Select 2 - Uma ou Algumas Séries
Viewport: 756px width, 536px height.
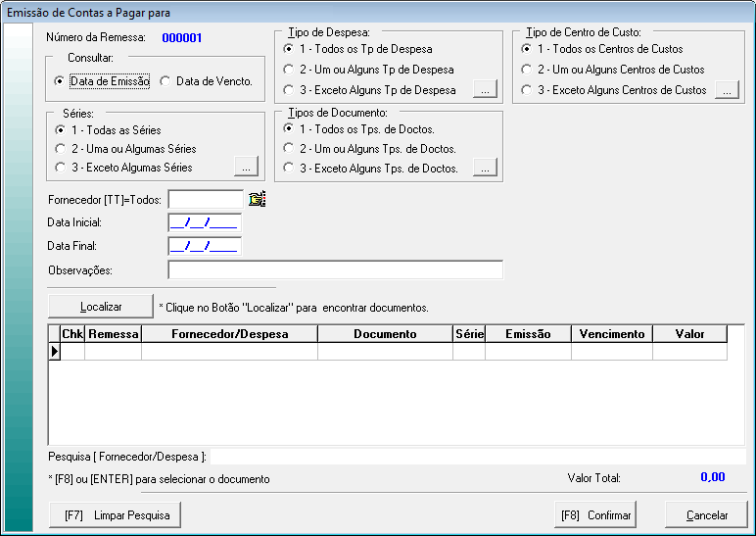[62, 149]
